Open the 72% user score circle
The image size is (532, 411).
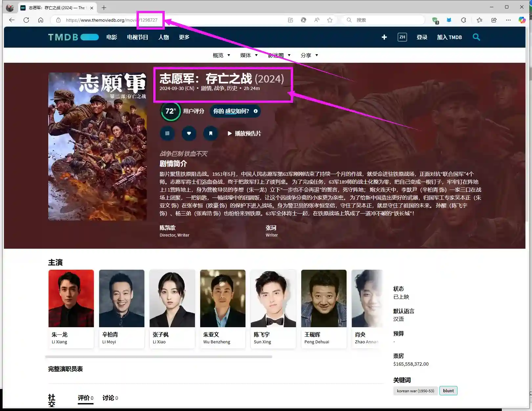[170, 111]
